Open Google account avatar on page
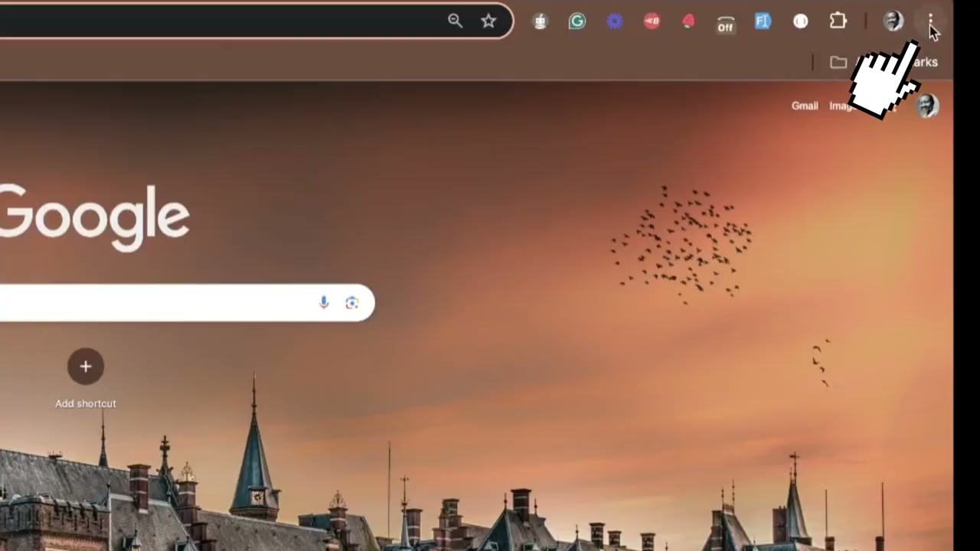Screen dimensions: 980x551 click(927, 106)
